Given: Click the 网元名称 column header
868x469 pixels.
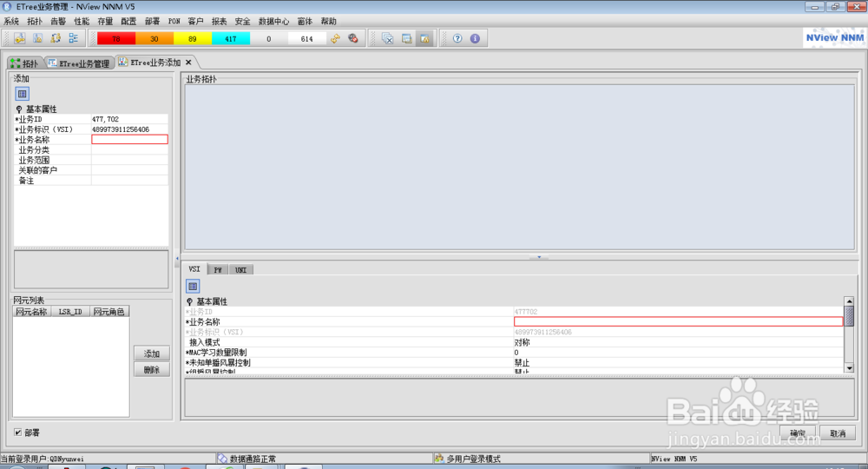Looking at the screenshot, I should click(31, 312).
